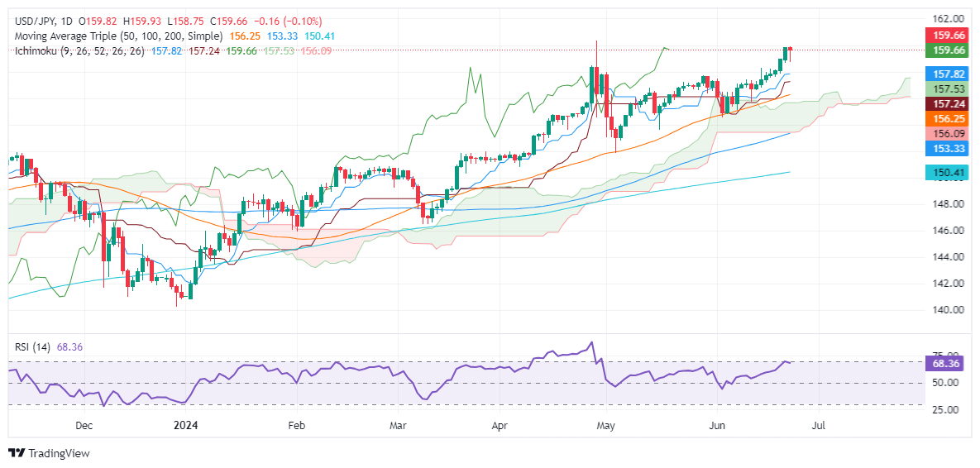
Task: Click the latest red candle on chart
Action: (790, 53)
